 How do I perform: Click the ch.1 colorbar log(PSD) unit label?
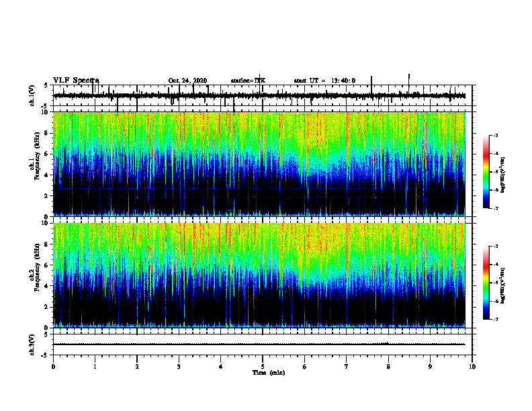pyautogui.click(x=503, y=175)
